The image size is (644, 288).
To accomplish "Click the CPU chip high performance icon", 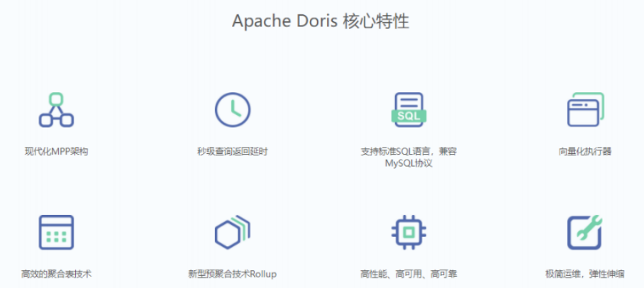I will 409,232.
